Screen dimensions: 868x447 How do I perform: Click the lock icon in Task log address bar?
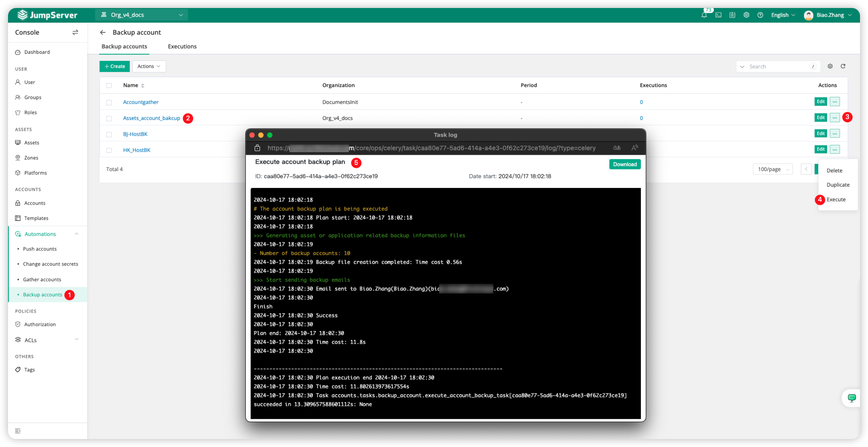click(x=257, y=148)
